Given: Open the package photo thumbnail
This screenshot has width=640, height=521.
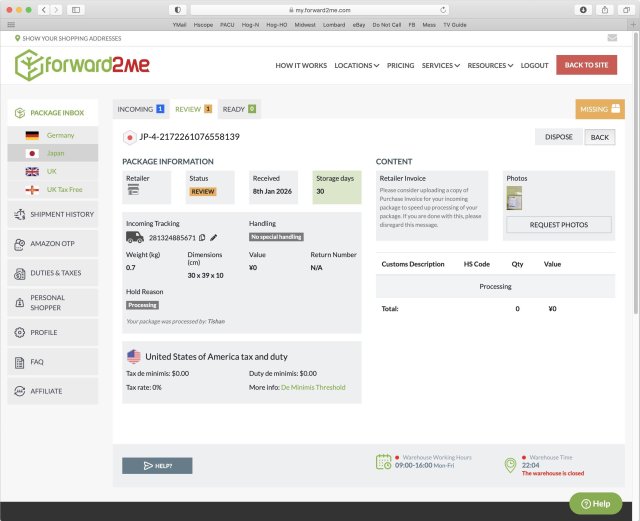Looking at the screenshot, I should (515, 198).
